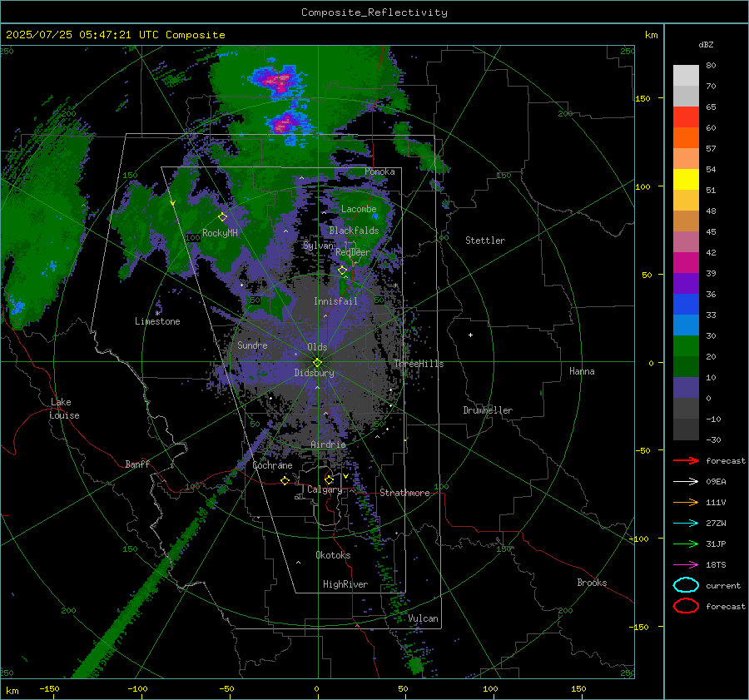Click the Hanna city label

(x=582, y=371)
